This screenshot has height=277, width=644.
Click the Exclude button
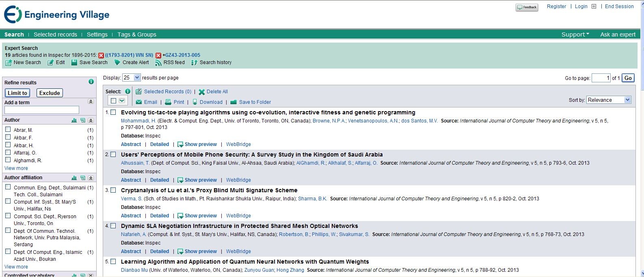(50, 93)
